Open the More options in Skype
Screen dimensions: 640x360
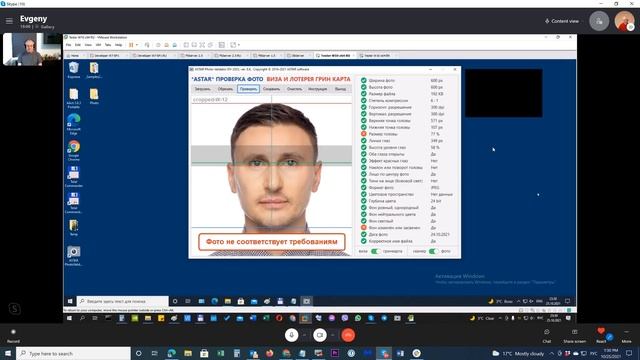coord(626,336)
